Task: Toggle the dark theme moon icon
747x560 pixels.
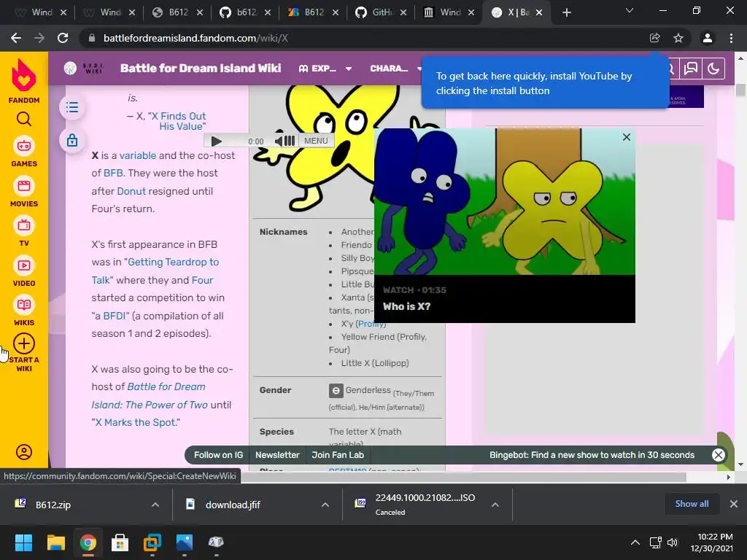Action: point(713,69)
